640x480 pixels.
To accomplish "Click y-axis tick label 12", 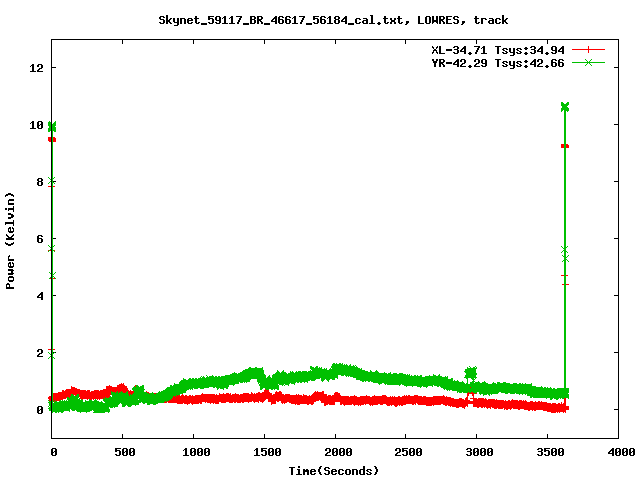I will pos(36,68).
